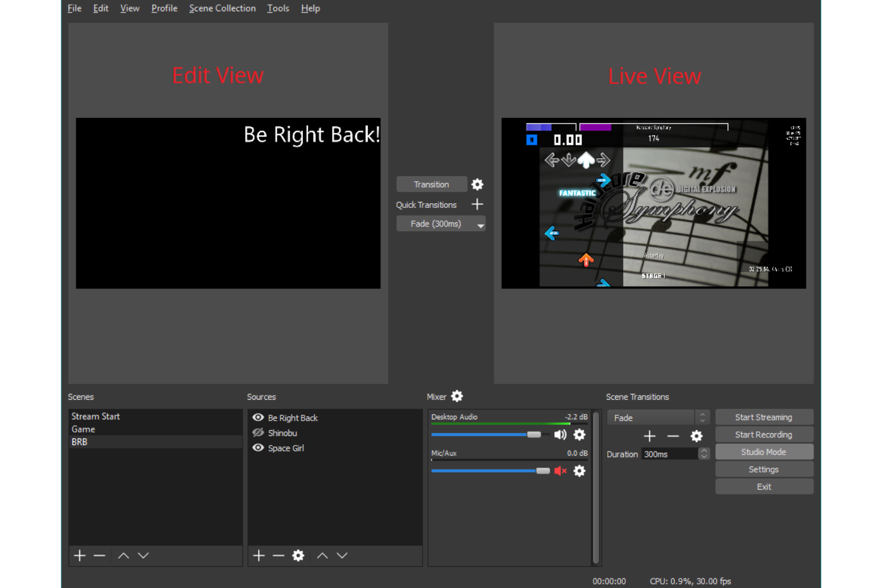Move the Be Right Back source down

click(342, 555)
